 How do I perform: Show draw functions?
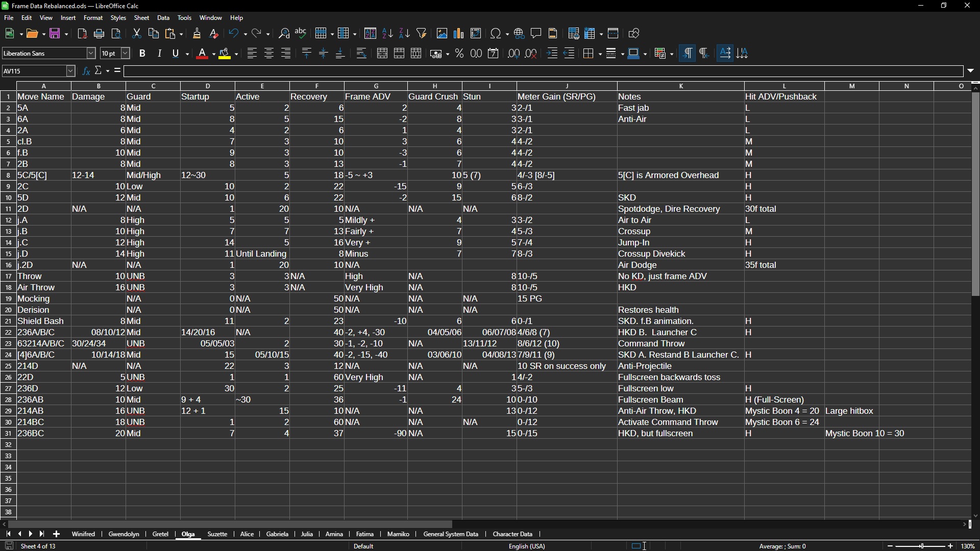click(634, 34)
